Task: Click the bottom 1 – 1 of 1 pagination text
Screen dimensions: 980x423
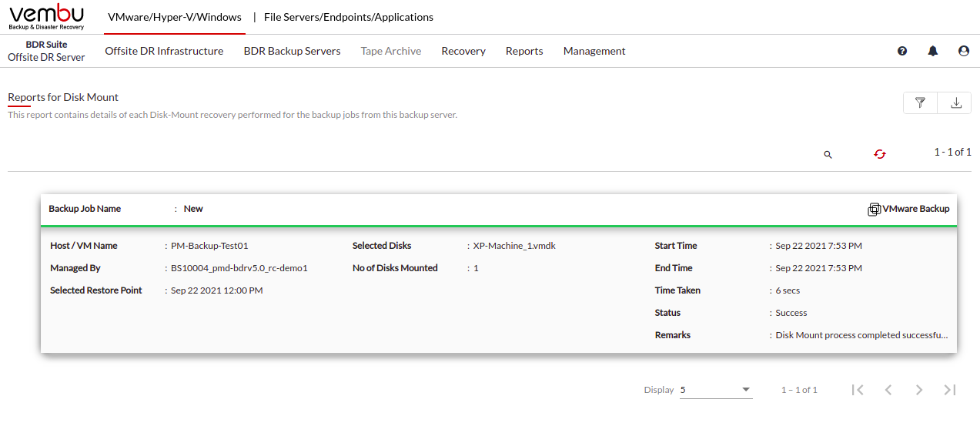Action: click(799, 390)
